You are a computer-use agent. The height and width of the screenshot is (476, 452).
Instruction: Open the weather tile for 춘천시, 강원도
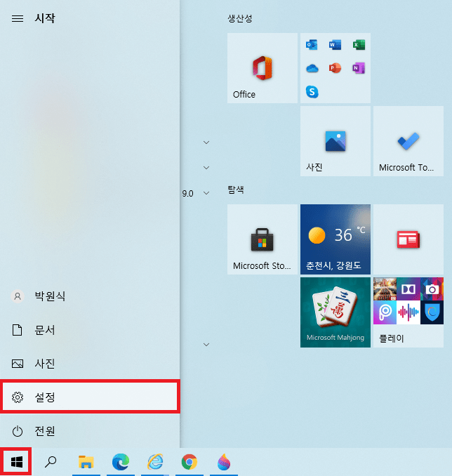point(335,239)
